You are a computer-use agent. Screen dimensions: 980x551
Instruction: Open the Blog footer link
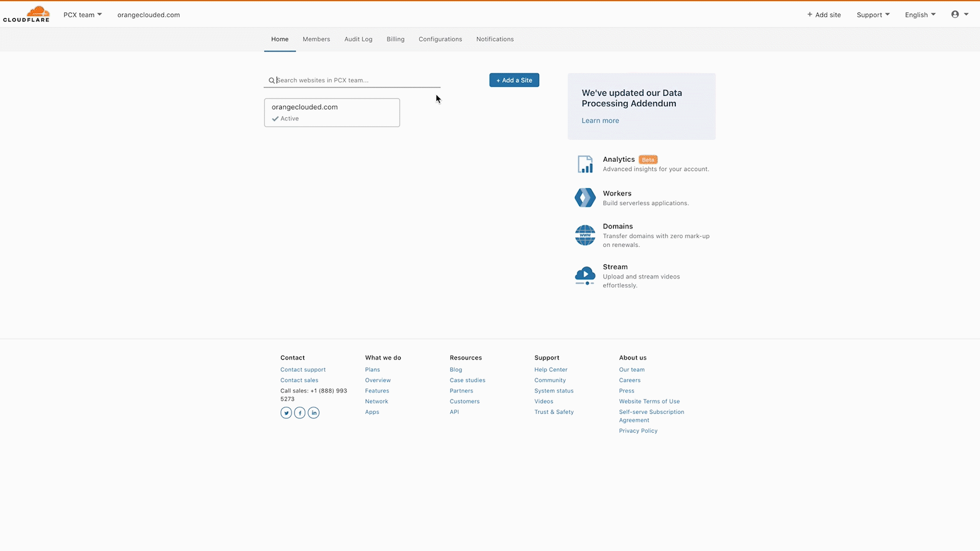(456, 370)
